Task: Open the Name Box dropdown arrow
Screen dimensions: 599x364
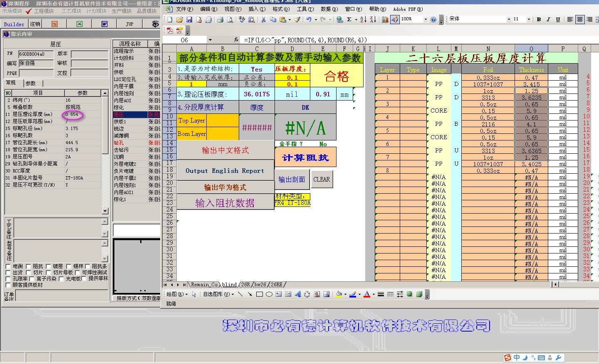Action: tap(210, 40)
